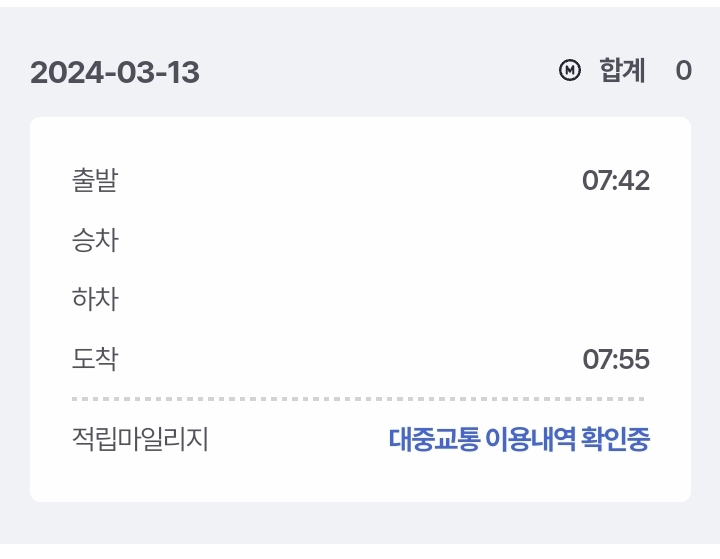Tap the white strip at the top edge

coord(360,3)
